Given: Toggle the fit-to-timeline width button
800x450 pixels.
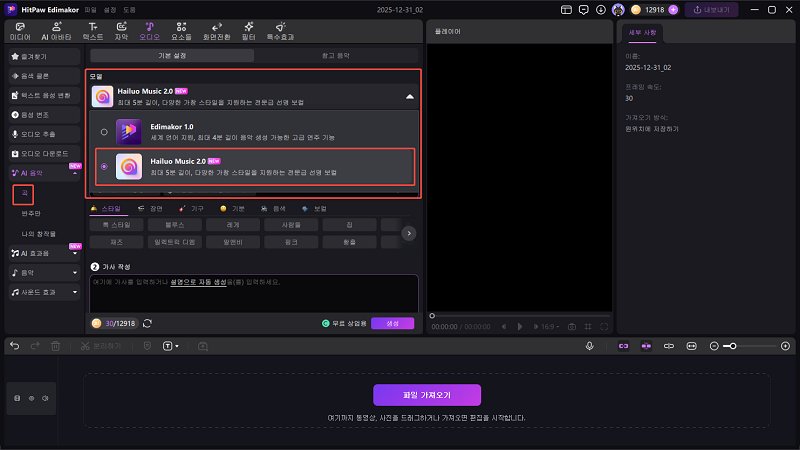Looking at the screenshot, I should click(x=691, y=346).
